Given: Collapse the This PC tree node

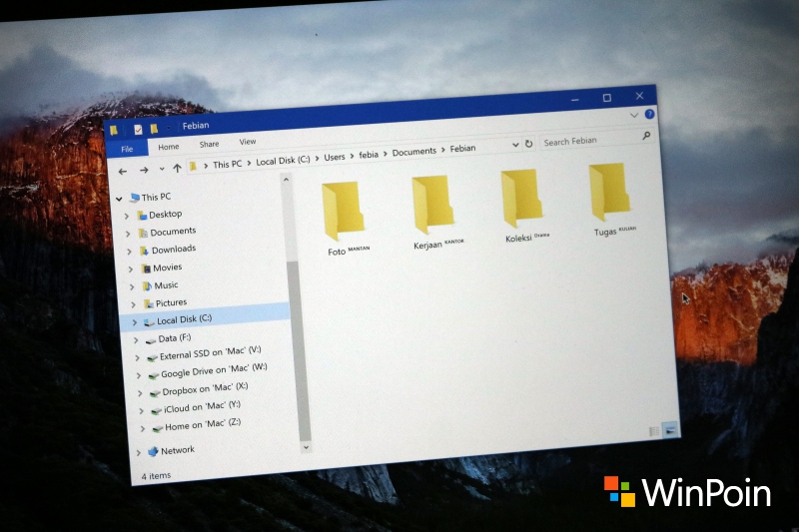Looking at the screenshot, I should (119, 199).
